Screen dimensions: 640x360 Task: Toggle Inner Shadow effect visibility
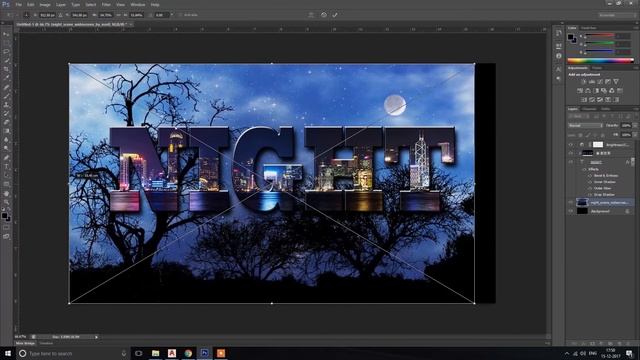click(x=590, y=182)
